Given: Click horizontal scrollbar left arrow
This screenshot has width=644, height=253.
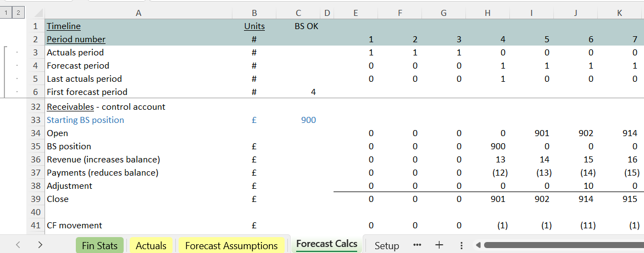Looking at the screenshot, I should [x=478, y=245].
